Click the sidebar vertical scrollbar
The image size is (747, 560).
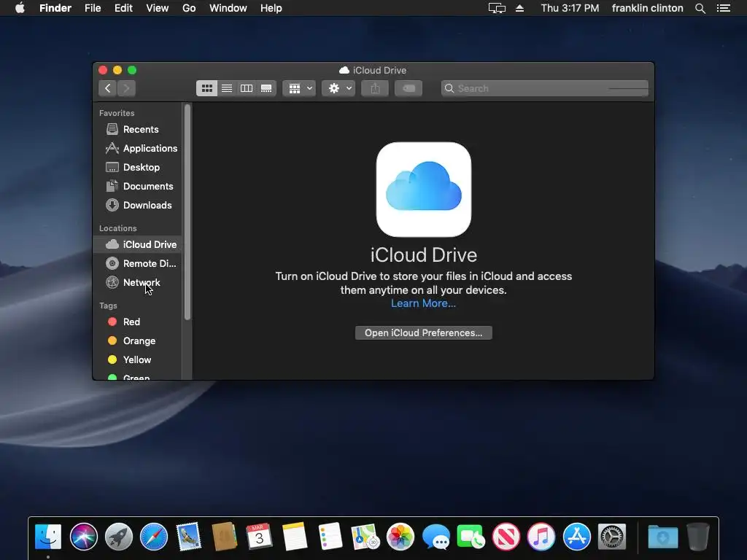click(x=187, y=212)
